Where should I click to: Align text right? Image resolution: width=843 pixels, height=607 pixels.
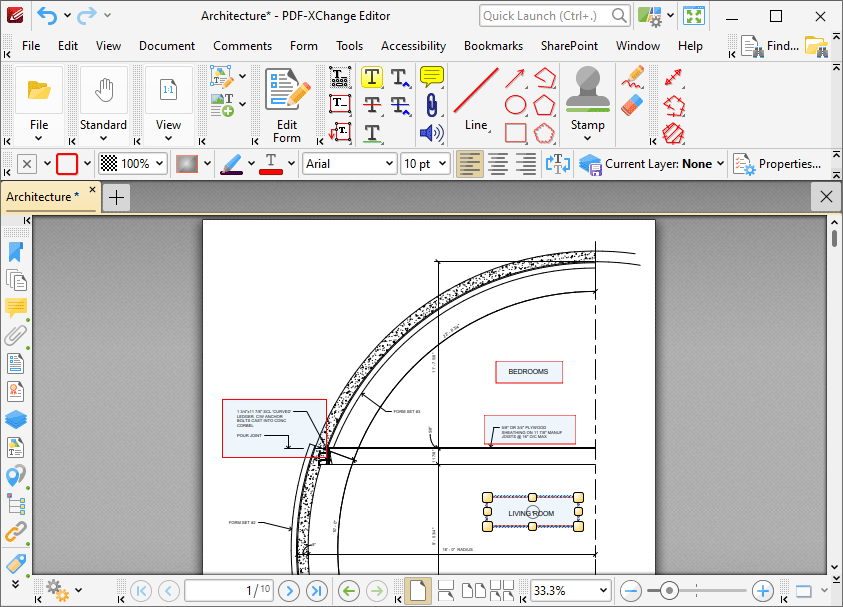pyautogui.click(x=525, y=164)
